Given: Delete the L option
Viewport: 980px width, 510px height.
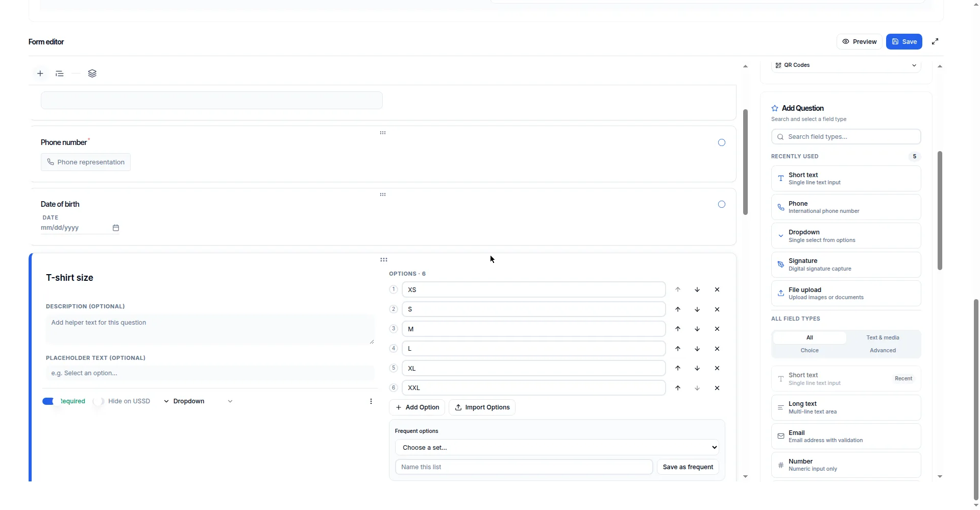Looking at the screenshot, I should [717, 349].
